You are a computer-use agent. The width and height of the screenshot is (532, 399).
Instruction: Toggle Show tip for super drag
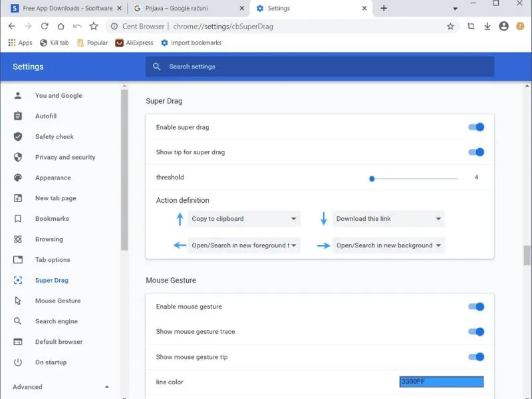(476, 152)
